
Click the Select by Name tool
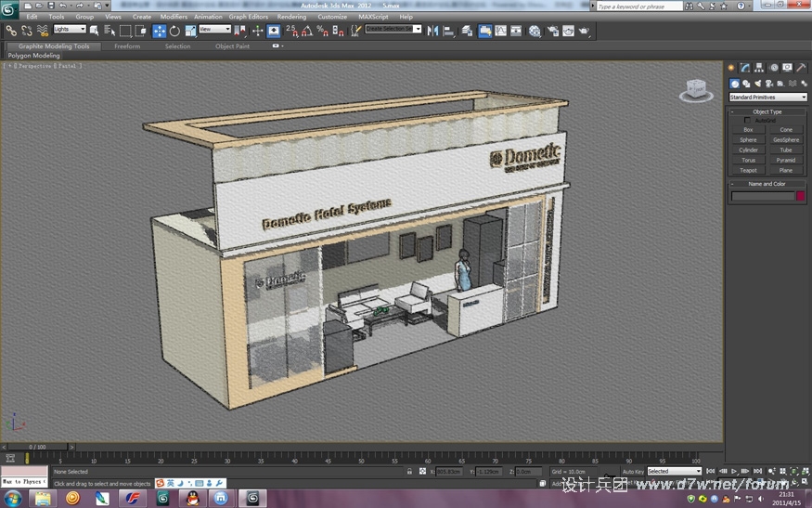click(110, 31)
